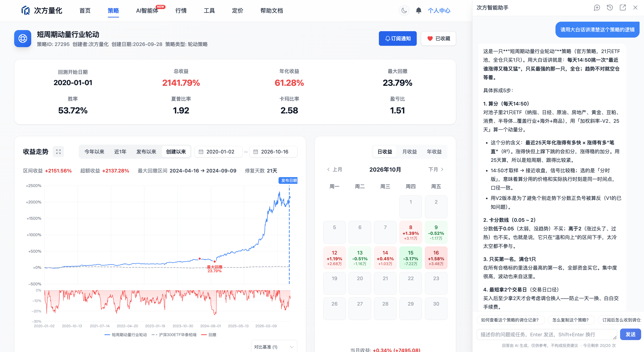Click the heart icon on 已收藏
The height and width of the screenshot is (352, 644).
coord(430,38)
